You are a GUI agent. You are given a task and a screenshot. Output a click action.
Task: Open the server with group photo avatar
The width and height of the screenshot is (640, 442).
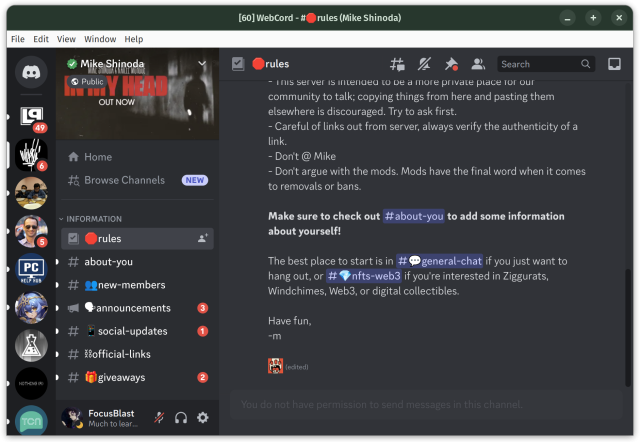(31, 193)
